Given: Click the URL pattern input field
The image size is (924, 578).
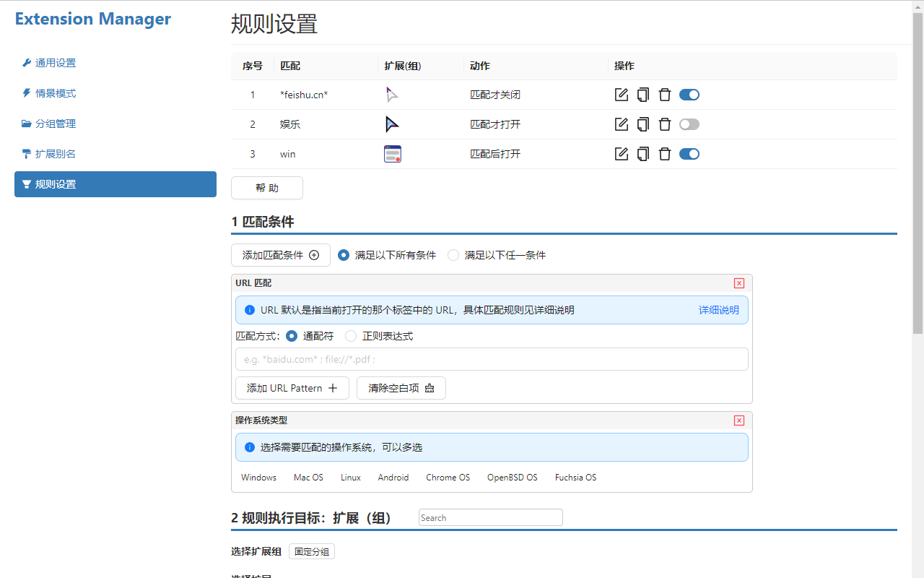Looking at the screenshot, I should (491, 359).
